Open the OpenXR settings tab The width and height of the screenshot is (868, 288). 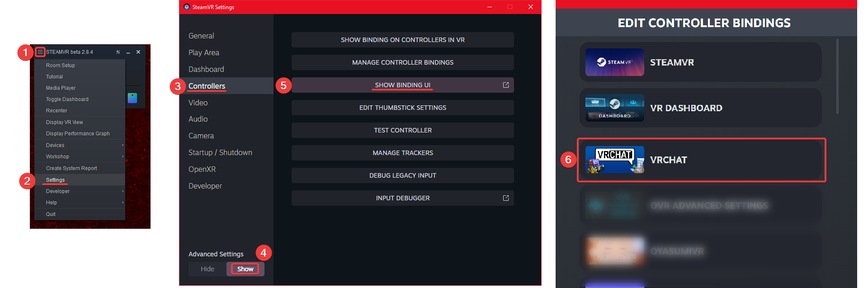[x=226, y=169]
